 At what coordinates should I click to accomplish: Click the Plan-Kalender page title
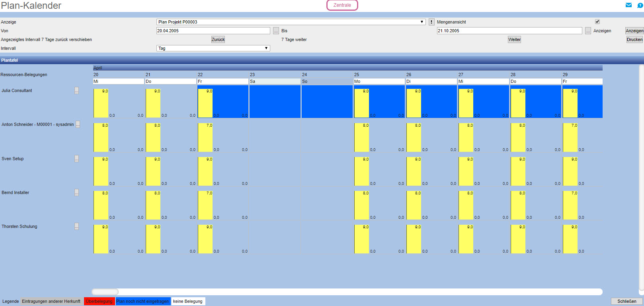(x=31, y=6)
